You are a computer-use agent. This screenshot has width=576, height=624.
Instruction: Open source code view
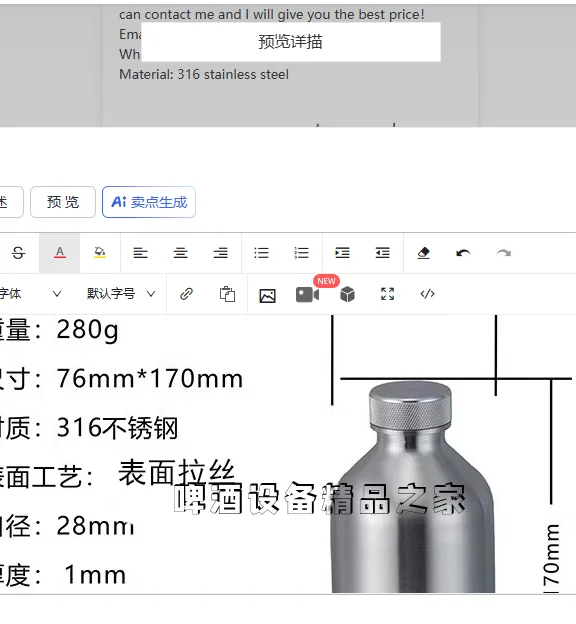pos(428,294)
